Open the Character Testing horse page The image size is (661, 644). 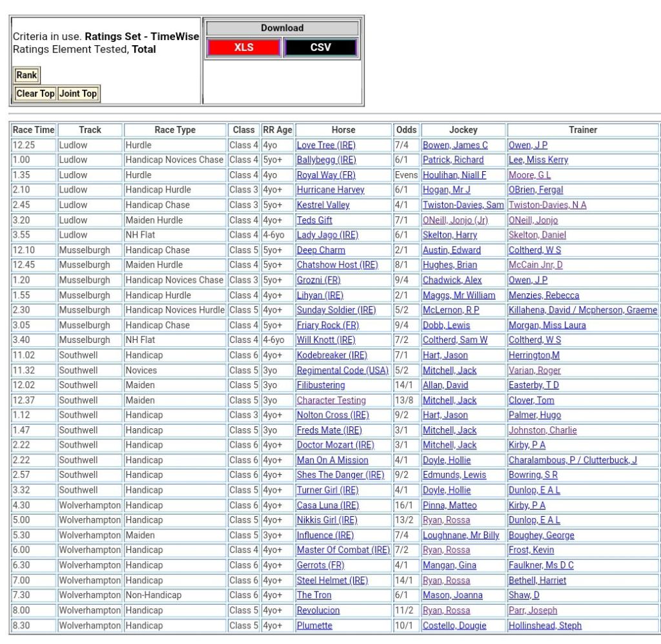[331, 400]
